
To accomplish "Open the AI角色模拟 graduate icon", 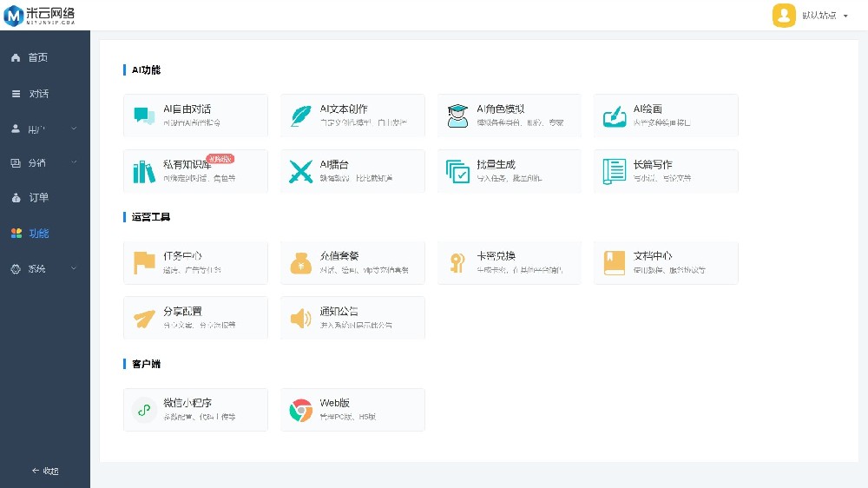I will [457, 115].
